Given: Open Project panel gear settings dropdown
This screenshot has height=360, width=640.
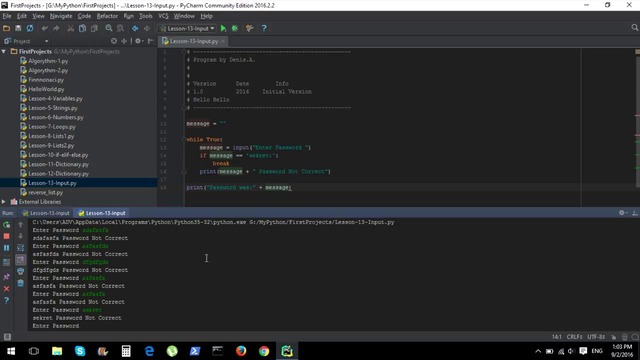Looking at the screenshot, I should 139,41.
